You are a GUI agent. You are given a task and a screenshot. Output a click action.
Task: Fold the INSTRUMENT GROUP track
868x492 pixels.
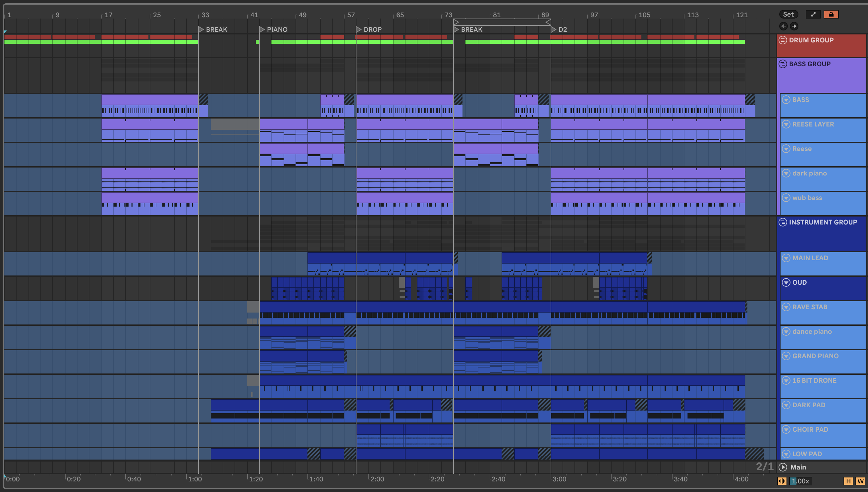tap(783, 222)
